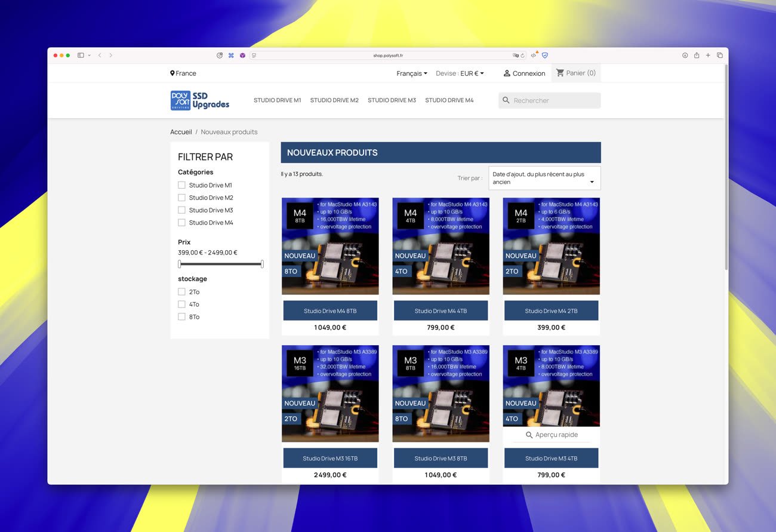Viewport: 776px width, 532px height.
Task: Check the Studio Drive M3 category filter
Action: point(181,210)
